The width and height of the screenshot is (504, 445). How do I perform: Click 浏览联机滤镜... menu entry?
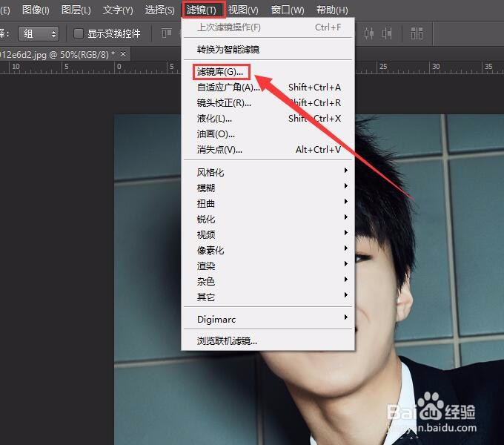coord(268,341)
